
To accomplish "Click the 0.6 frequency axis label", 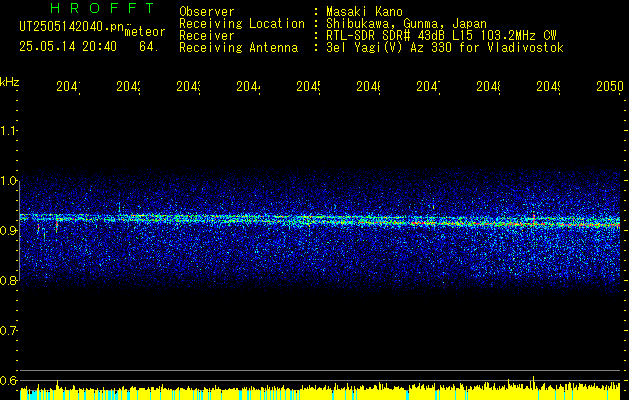I will [x=8, y=380].
